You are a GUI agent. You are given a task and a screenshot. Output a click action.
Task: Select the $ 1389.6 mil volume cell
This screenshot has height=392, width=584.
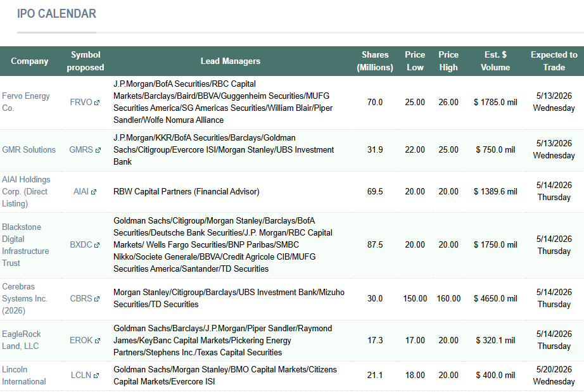(495, 191)
